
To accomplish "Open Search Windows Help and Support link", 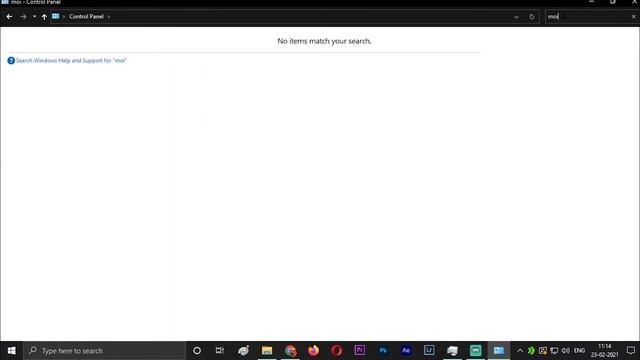I will coord(71,60).
